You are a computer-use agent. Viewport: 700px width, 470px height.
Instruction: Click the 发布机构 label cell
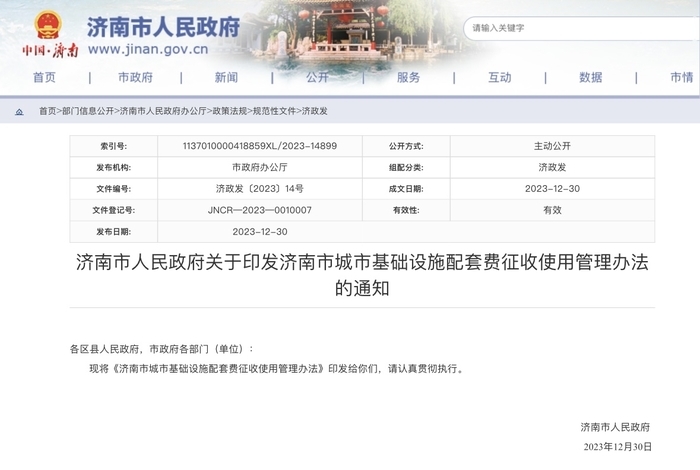point(113,167)
